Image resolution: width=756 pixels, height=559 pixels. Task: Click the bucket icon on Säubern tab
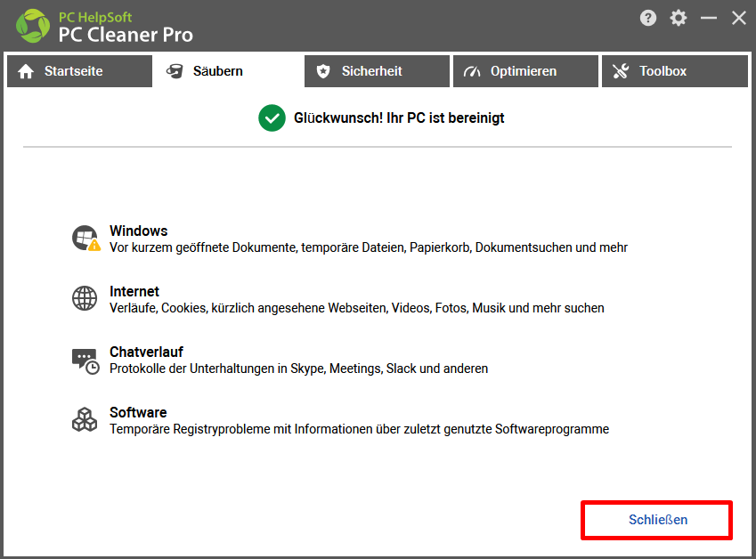coord(175,71)
